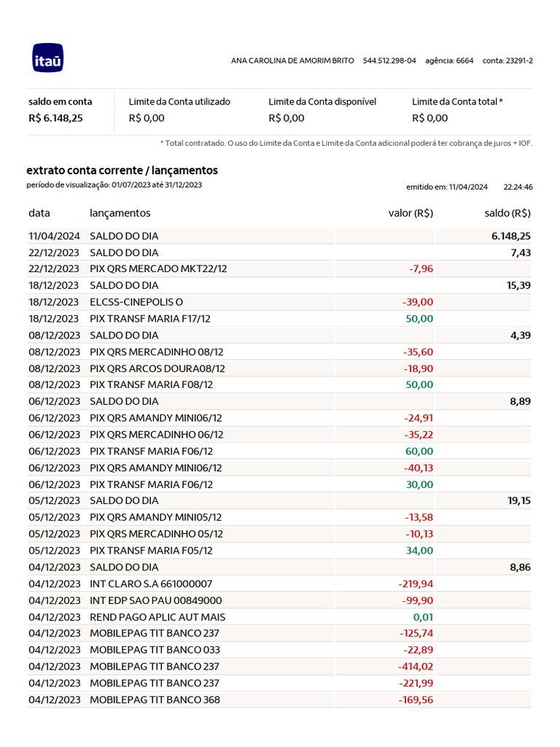Click the Limite da Conta total label
This screenshot has height=747, width=560.
pyautogui.click(x=457, y=102)
